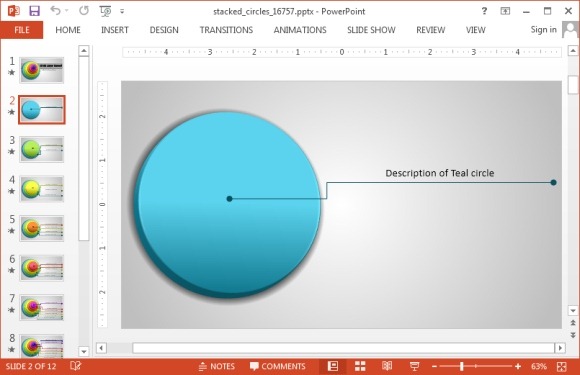This screenshot has height=375, width=580.
Task: Click the PowerPoint application icon
Action: [14, 11]
